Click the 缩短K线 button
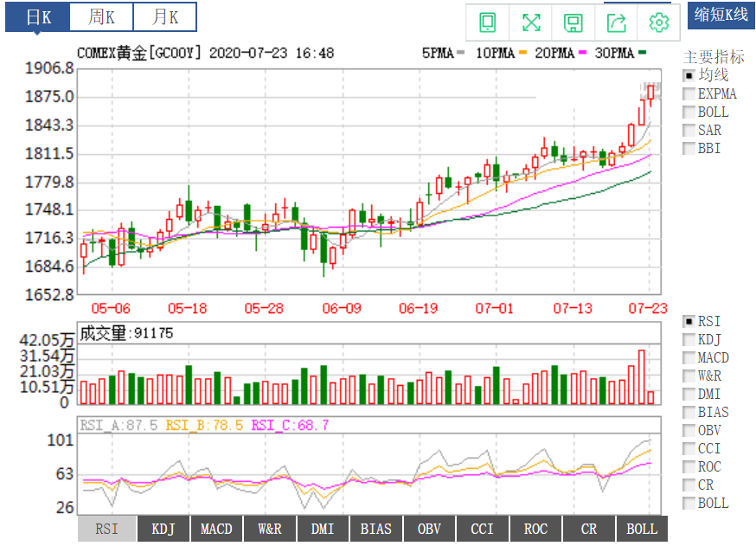The width and height of the screenshot is (756, 546). [x=721, y=15]
